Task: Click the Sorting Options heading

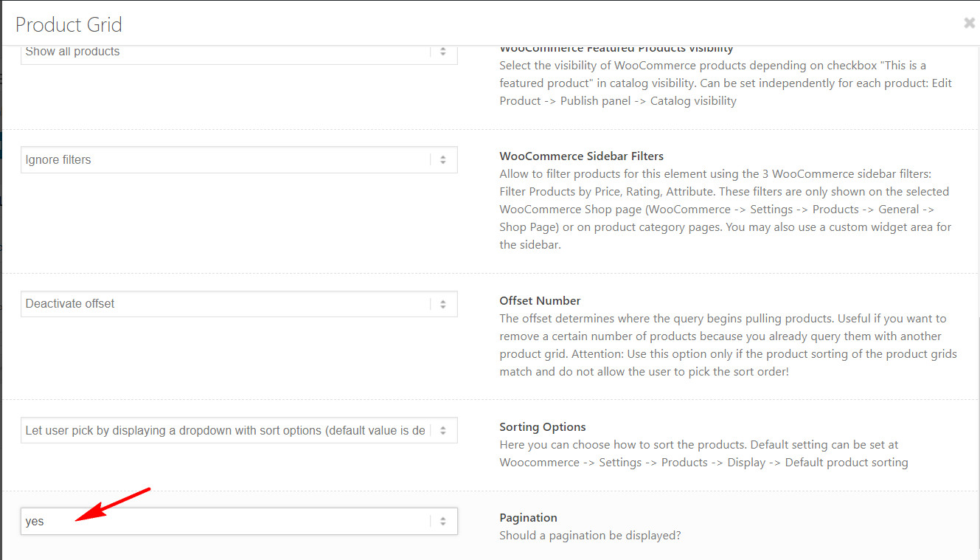Action: 543,426
